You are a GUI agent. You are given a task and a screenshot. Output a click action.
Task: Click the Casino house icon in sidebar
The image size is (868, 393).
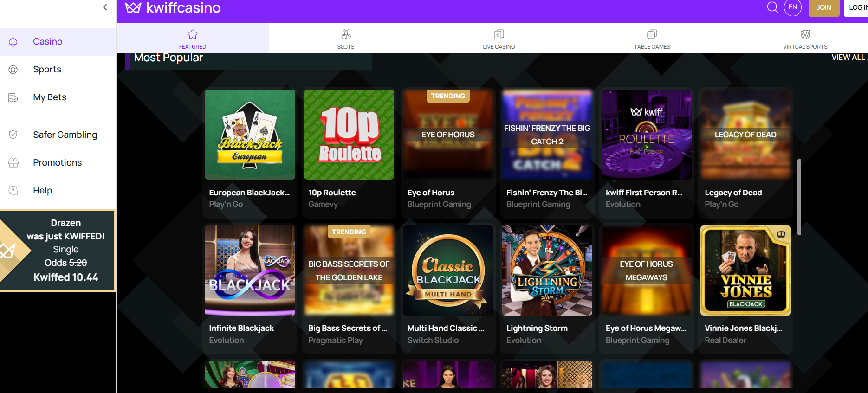[13, 42]
